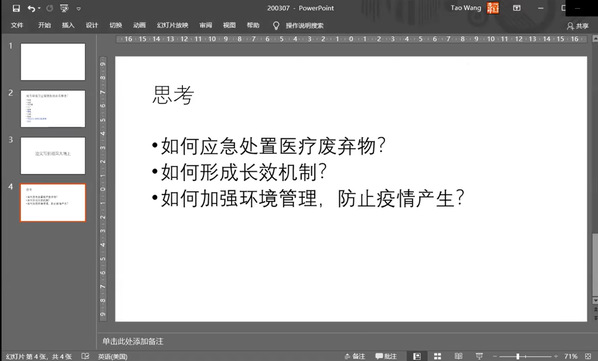Start slideshow from beginning via quick access icon
The width and height of the screenshot is (598, 361).
[x=64, y=8]
